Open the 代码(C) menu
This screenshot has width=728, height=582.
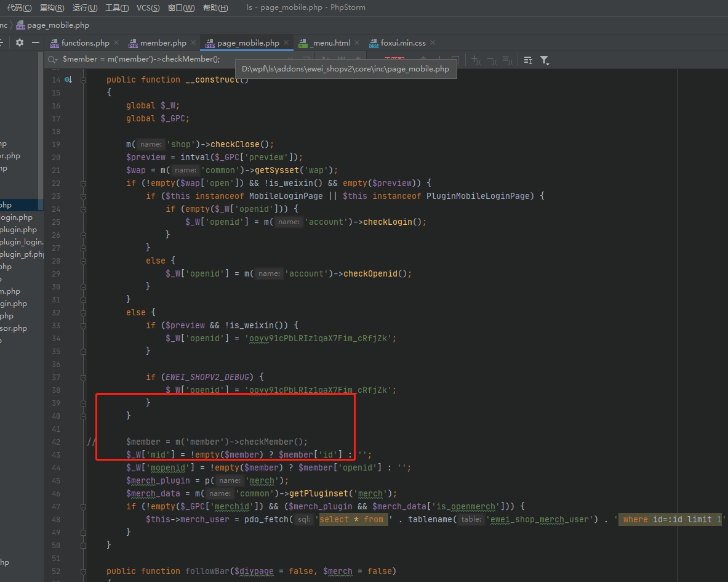[20, 7]
